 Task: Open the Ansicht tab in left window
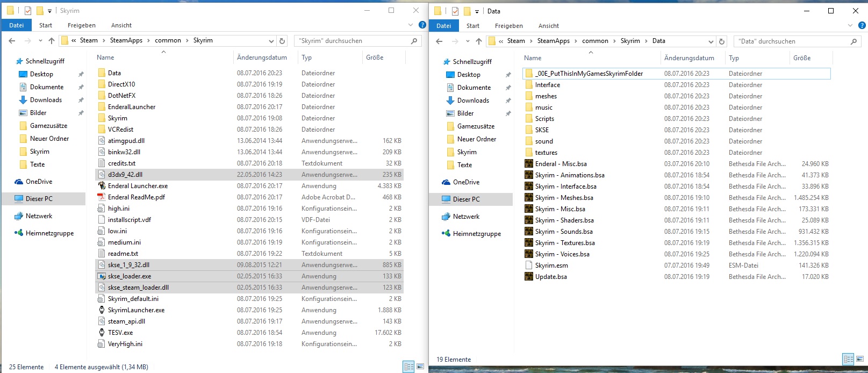click(121, 25)
